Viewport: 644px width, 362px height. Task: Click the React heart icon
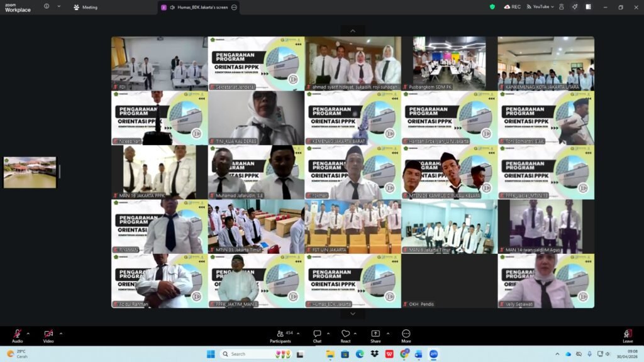(x=345, y=334)
